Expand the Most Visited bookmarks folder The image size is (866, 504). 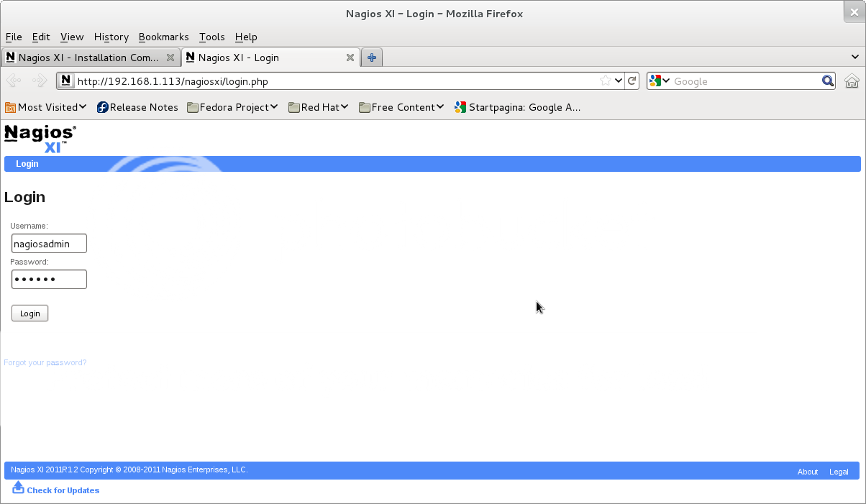pyautogui.click(x=83, y=107)
